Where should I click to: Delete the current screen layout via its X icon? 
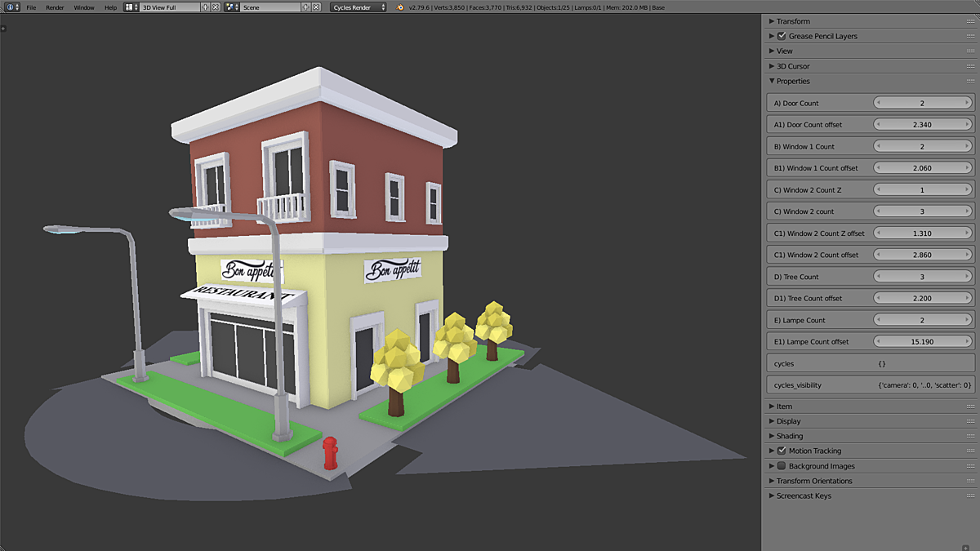216,7
